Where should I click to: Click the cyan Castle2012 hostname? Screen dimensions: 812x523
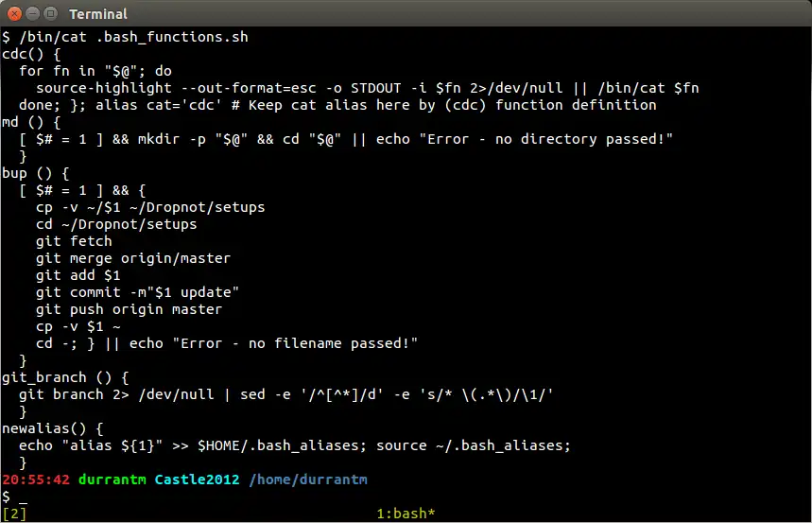198,479
